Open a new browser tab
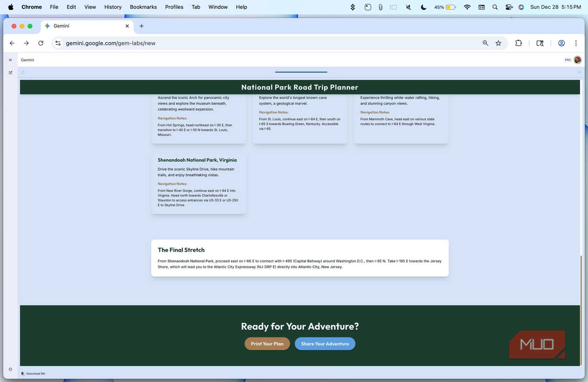 click(x=141, y=26)
